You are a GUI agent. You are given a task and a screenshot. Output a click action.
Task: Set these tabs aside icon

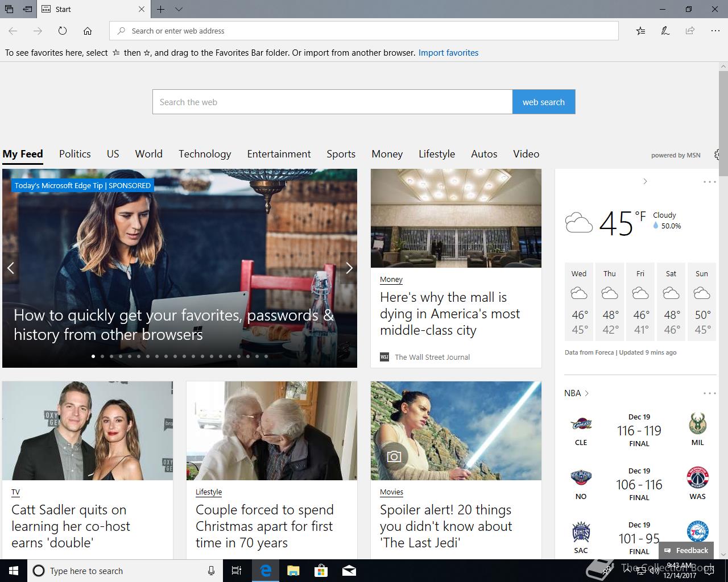[x=27, y=9]
